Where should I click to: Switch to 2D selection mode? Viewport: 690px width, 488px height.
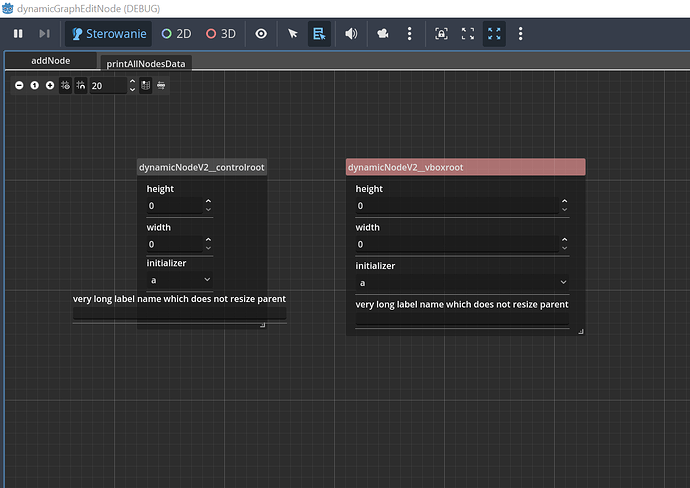[177, 33]
